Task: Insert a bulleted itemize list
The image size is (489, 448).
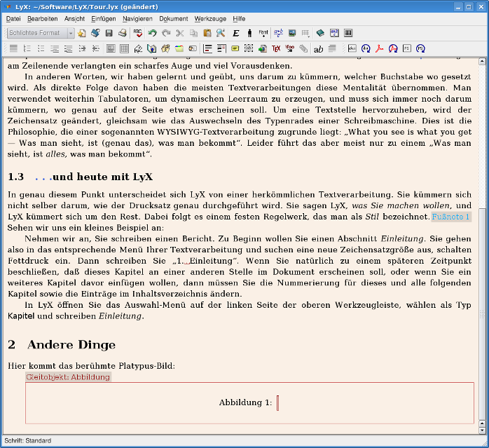Action: click(x=41, y=48)
